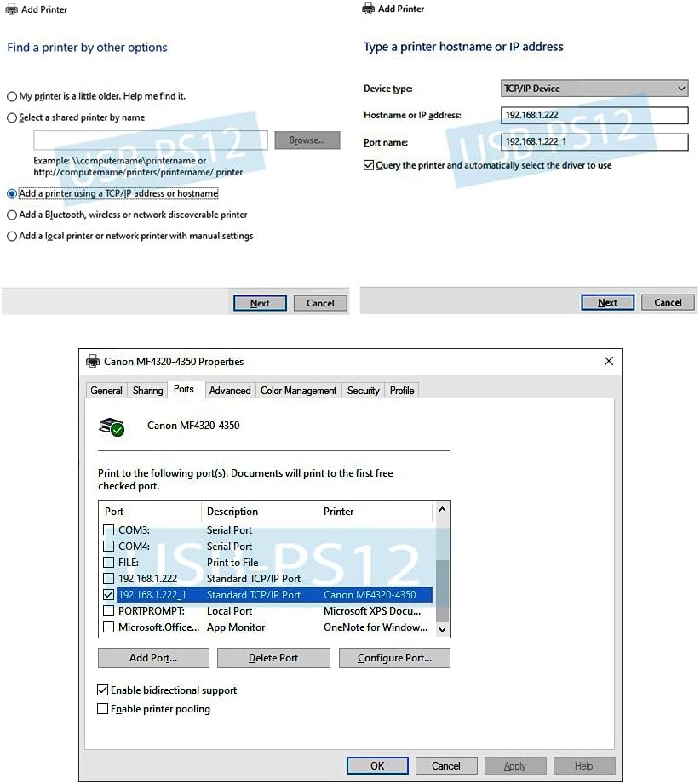Open the Device type dropdown
Viewport: 700px width, 784px height.
[x=594, y=89]
